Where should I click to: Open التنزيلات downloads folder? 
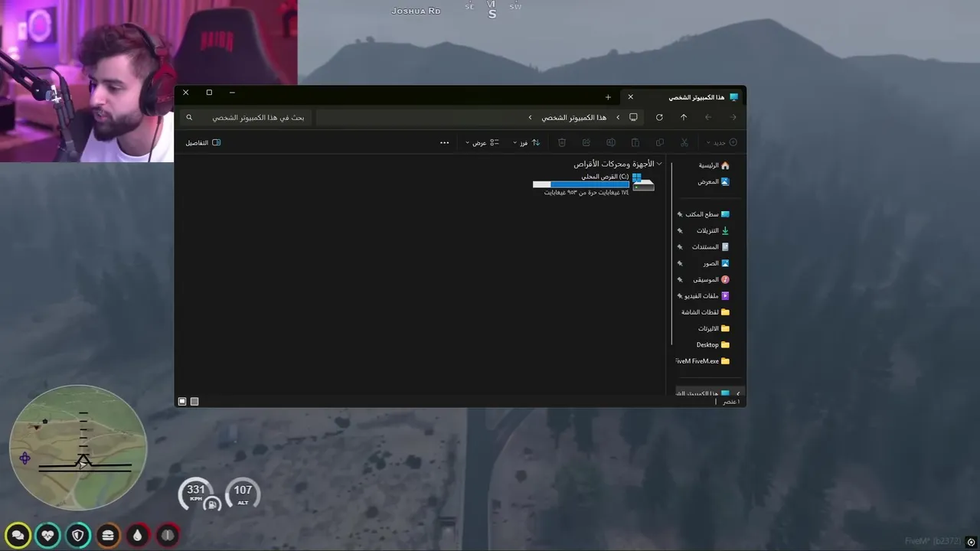713,230
